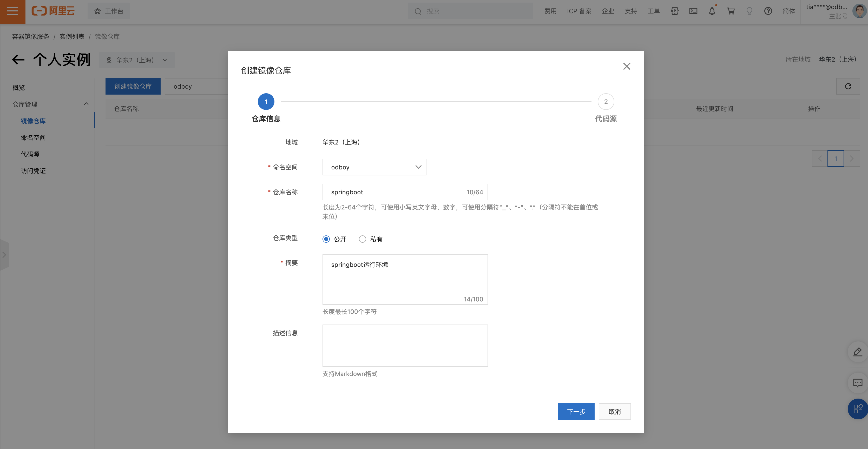This screenshot has height=449, width=868.
Task: Go back with the left arrow
Action: pos(18,60)
